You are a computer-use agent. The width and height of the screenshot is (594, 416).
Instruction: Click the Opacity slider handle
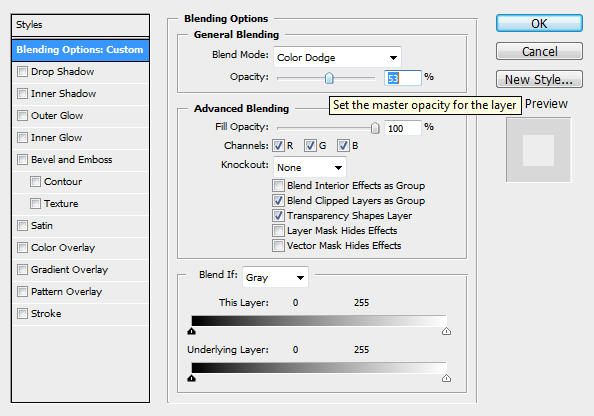[x=329, y=78]
